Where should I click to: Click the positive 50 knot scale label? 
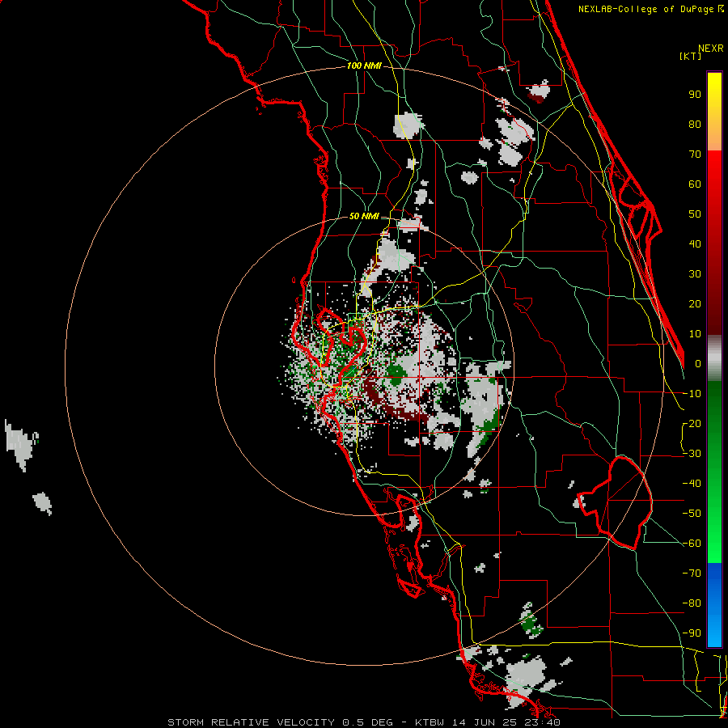pyautogui.click(x=695, y=214)
